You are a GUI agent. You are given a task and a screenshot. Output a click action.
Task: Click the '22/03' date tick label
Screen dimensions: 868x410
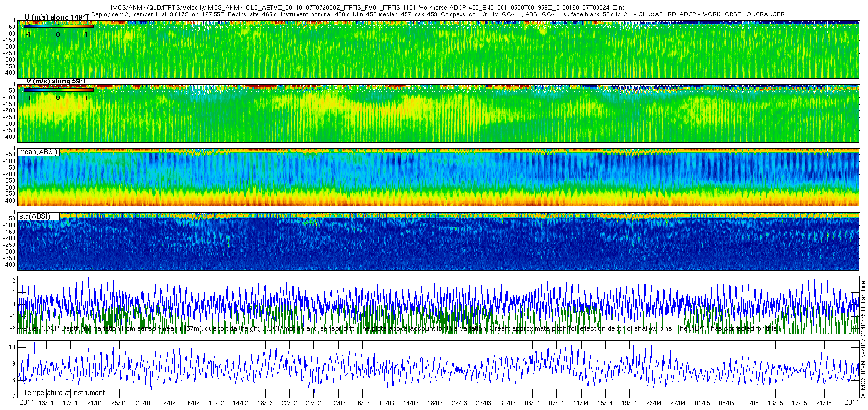[460, 403]
